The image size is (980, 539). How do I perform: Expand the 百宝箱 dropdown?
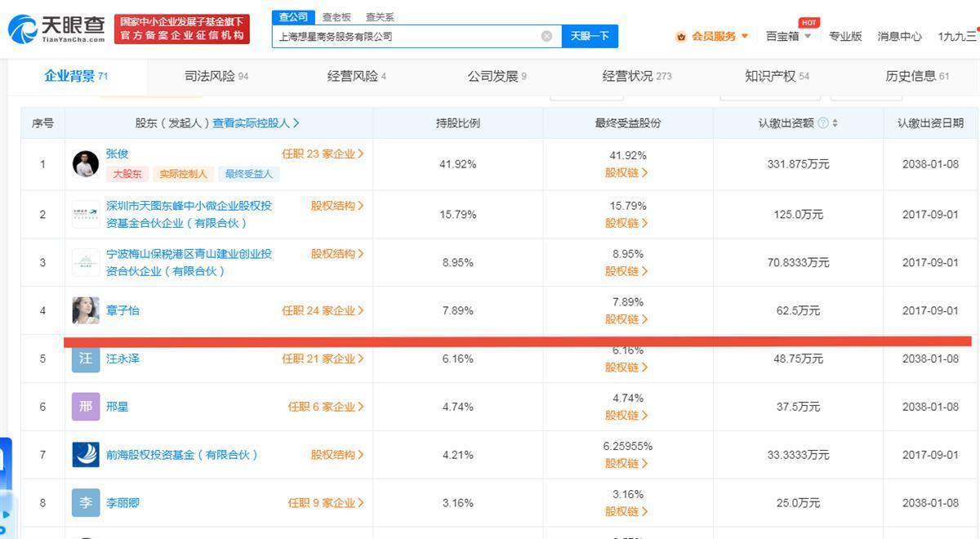click(x=789, y=36)
